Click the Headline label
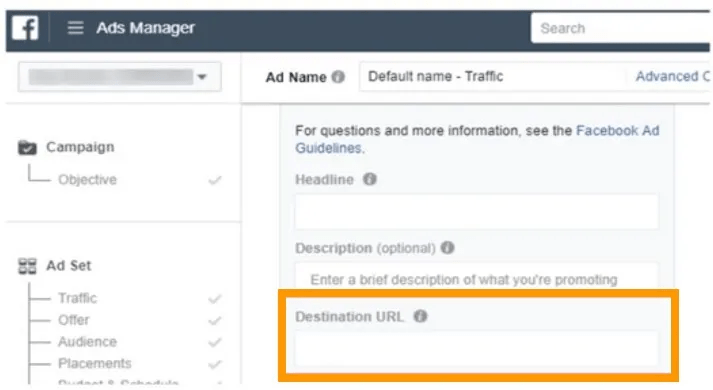713x390 pixels. (x=324, y=180)
